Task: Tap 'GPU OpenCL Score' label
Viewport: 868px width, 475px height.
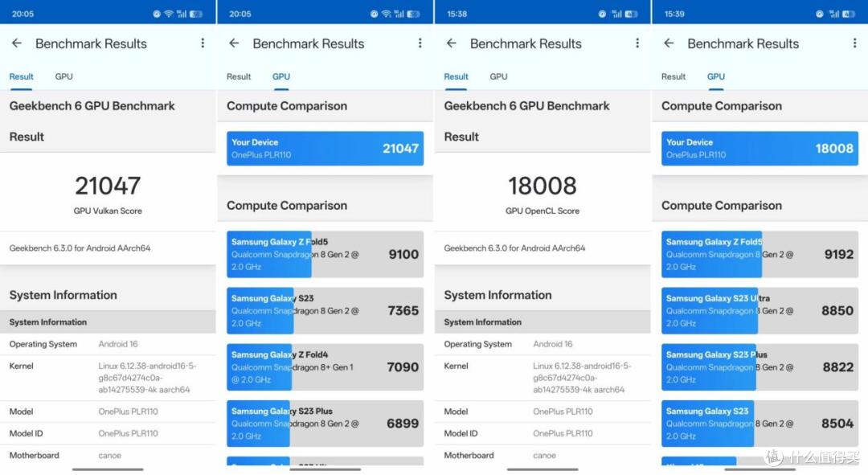Action: pos(542,211)
